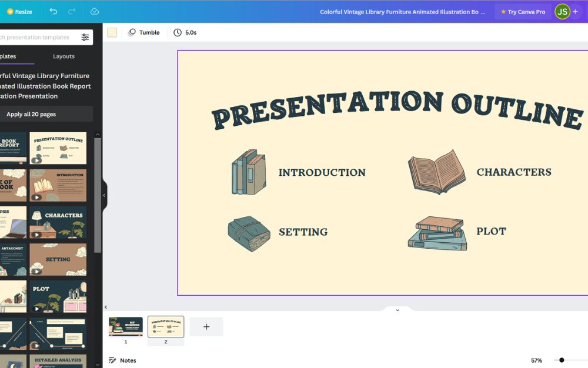Click the redo arrow icon
The image size is (588, 368).
[72, 12]
